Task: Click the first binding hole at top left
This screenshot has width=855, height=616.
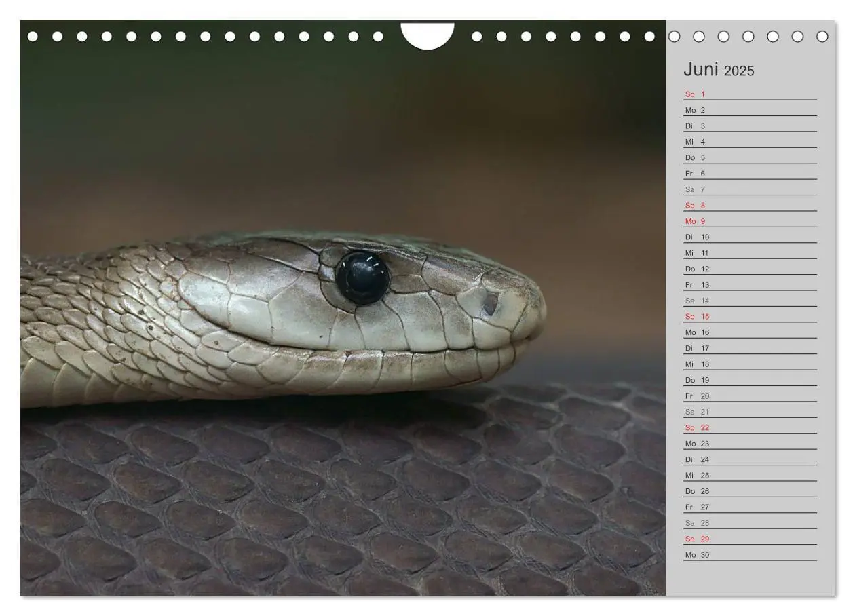Action: 33,36
